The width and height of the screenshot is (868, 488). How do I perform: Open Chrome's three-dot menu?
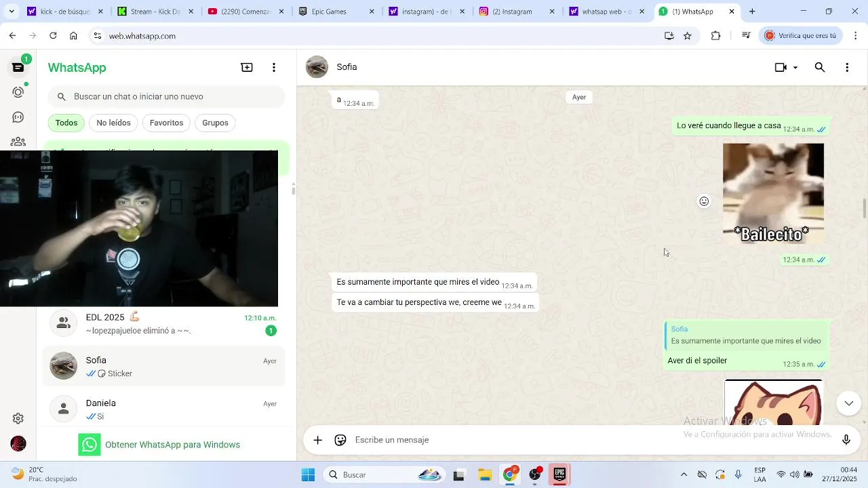tap(856, 36)
